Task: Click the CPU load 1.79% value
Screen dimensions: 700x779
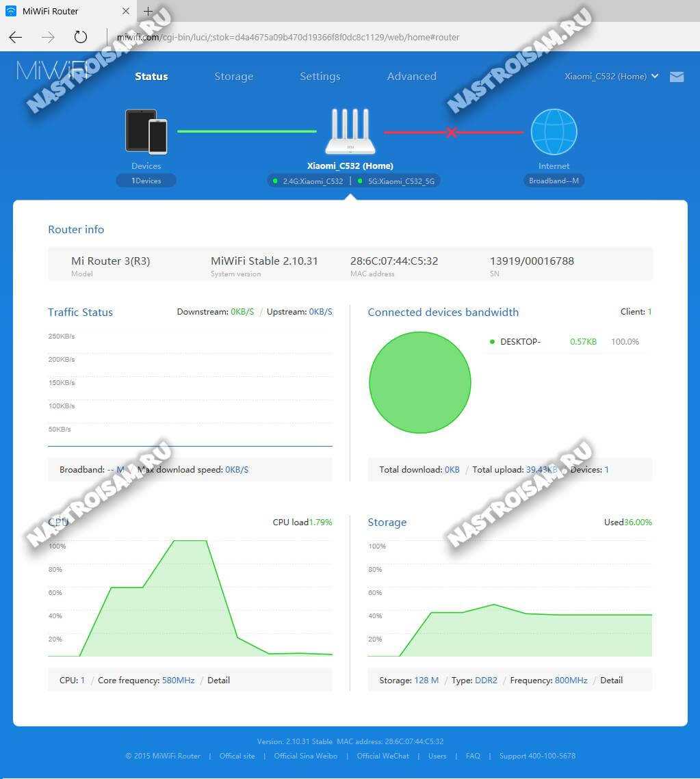Action: [x=320, y=522]
